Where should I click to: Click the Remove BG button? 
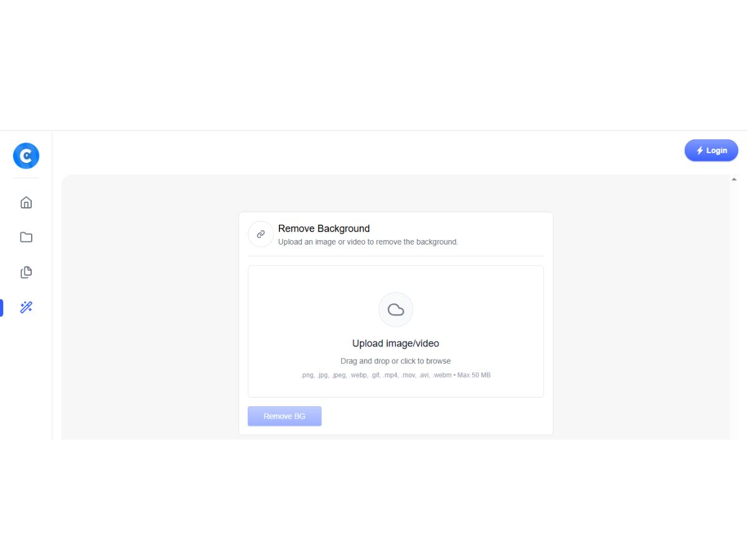tap(284, 416)
